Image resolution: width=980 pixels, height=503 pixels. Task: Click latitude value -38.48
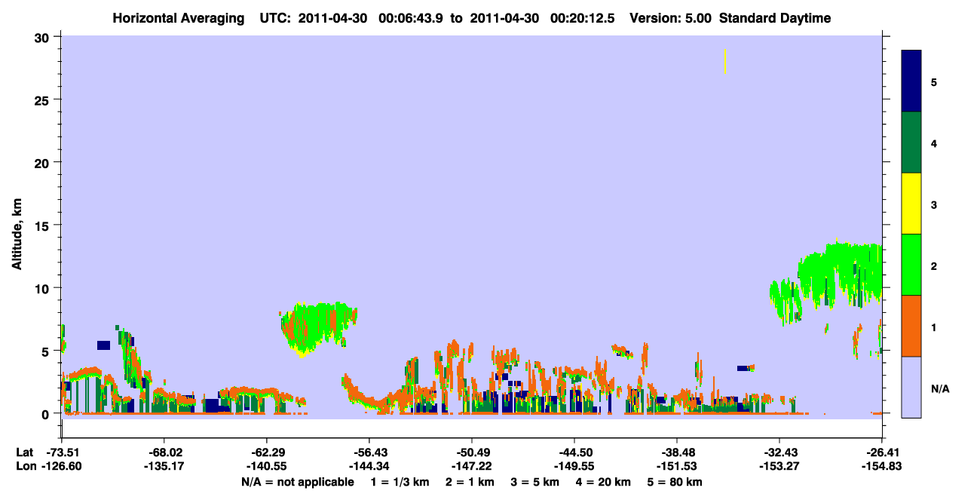coord(676,452)
